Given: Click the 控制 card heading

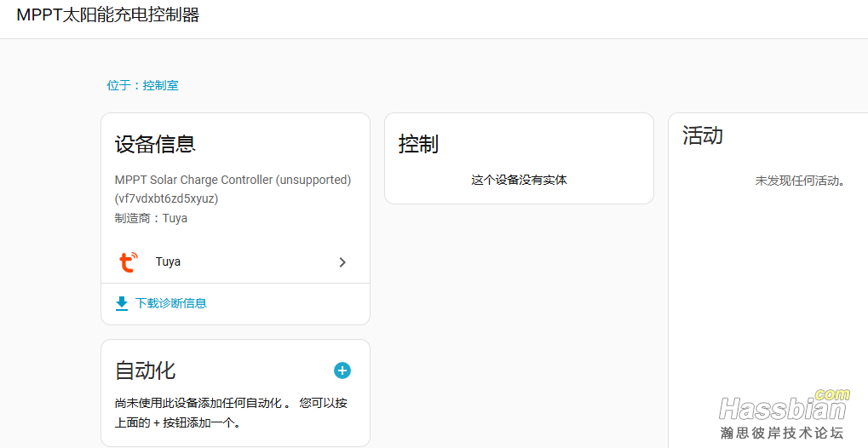Looking at the screenshot, I should click(418, 144).
